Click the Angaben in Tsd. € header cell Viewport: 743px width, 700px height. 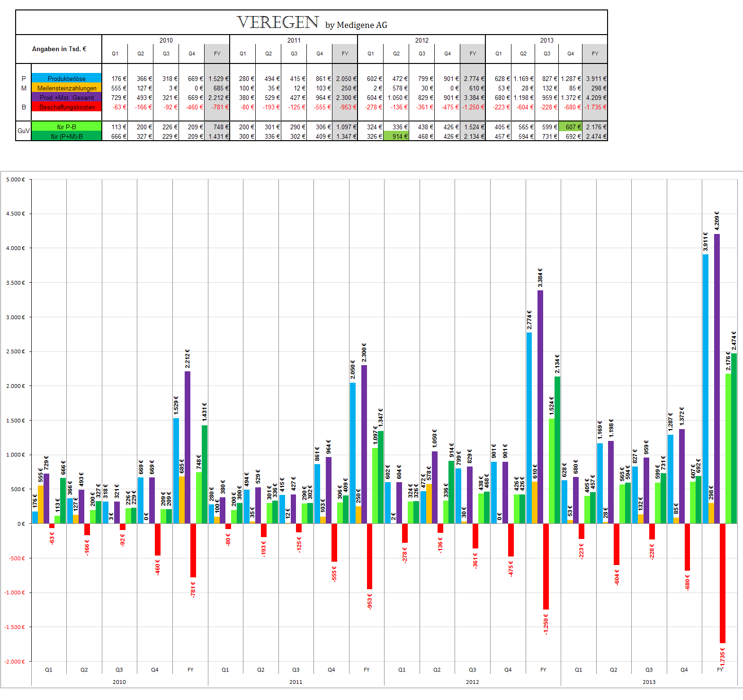[x=59, y=49]
